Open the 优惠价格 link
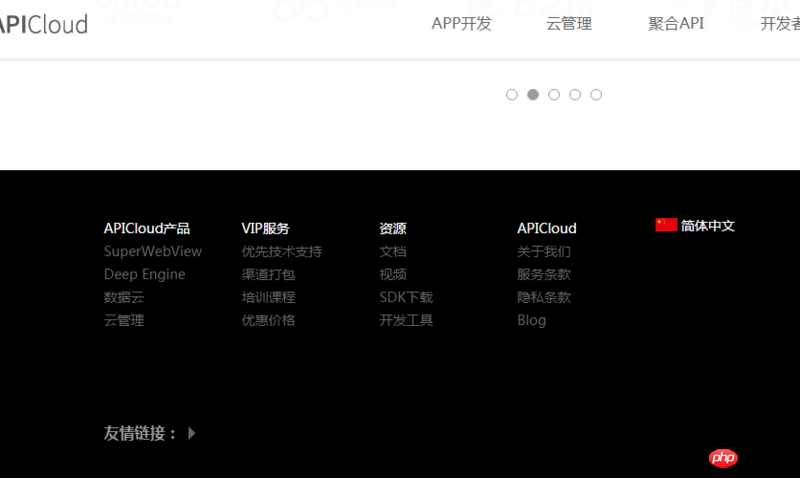The height and width of the screenshot is (478, 800). tap(268, 320)
